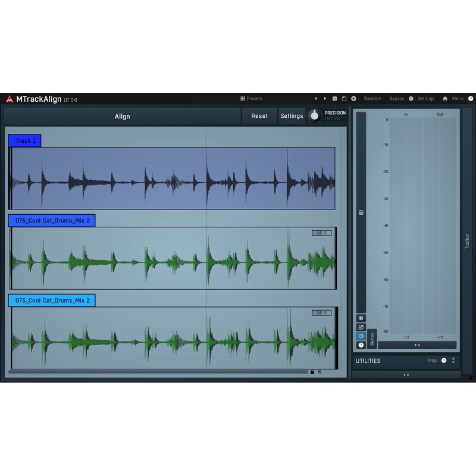Click the top-right help question mark
Screen dimensions: 476x476
point(471,99)
